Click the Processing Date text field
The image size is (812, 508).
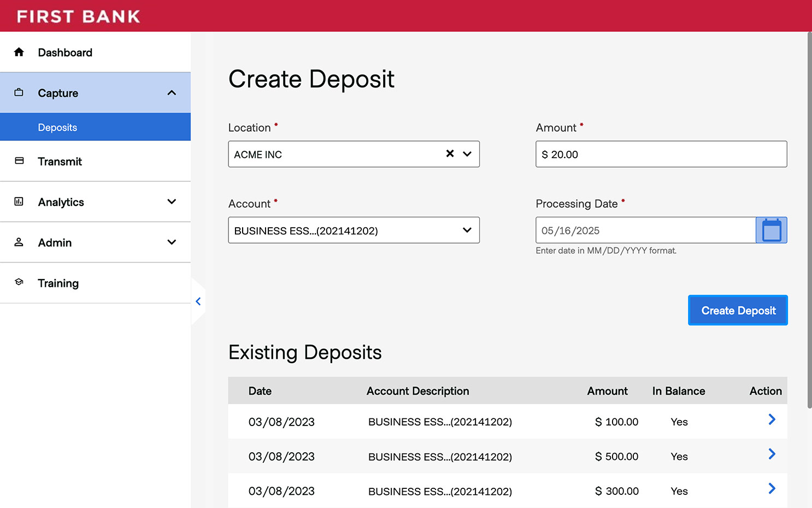click(645, 230)
